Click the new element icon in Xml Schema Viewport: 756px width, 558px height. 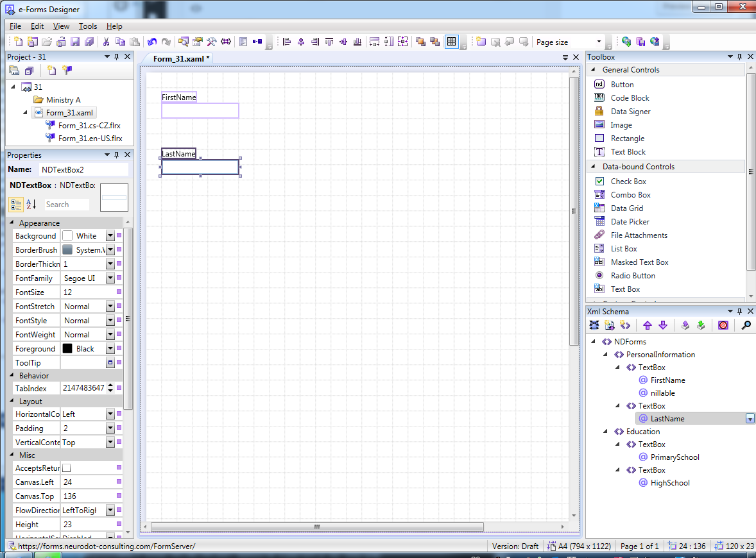625,325
